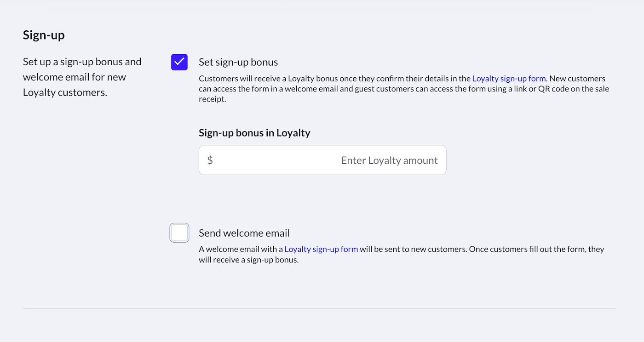Click the dollar sign prefix in amount field
The height and width of the screenshot is (342, 644).
(210, 160)
